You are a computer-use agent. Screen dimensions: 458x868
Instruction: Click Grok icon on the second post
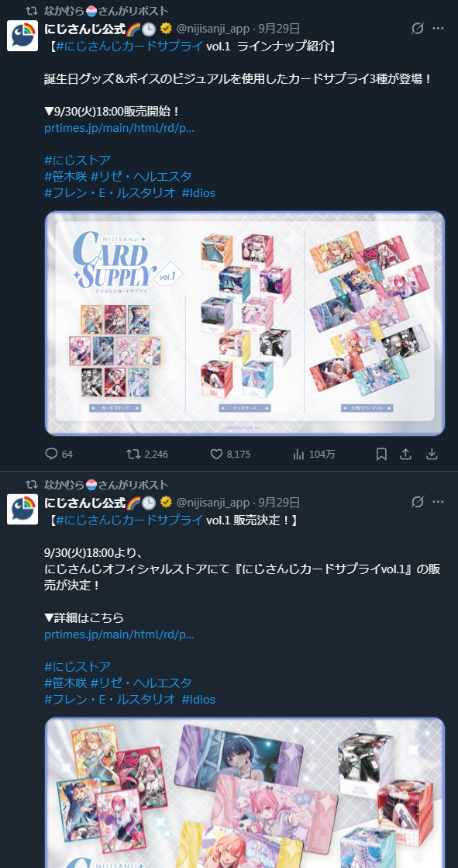(x=418, y=502)
